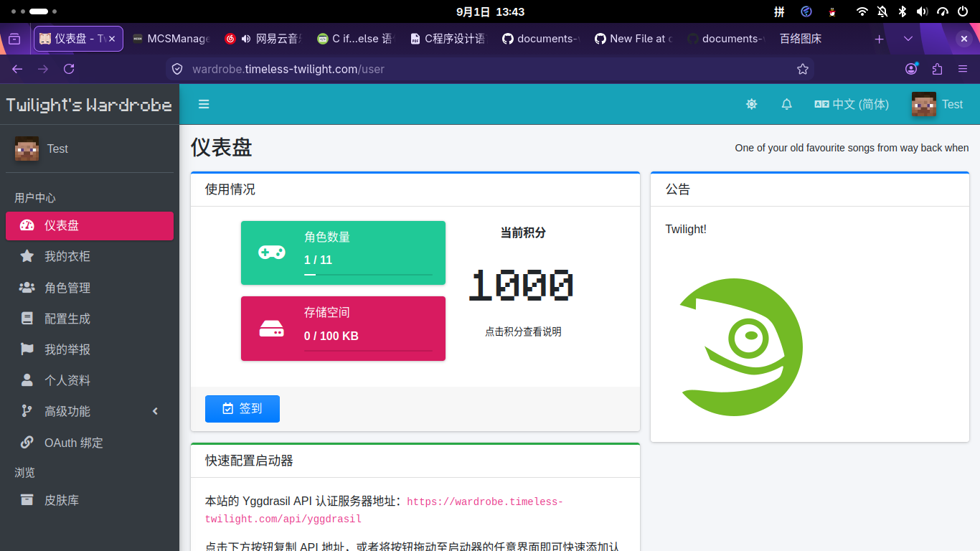Open the 中文 (简体) language dropdown

(852, 104)
